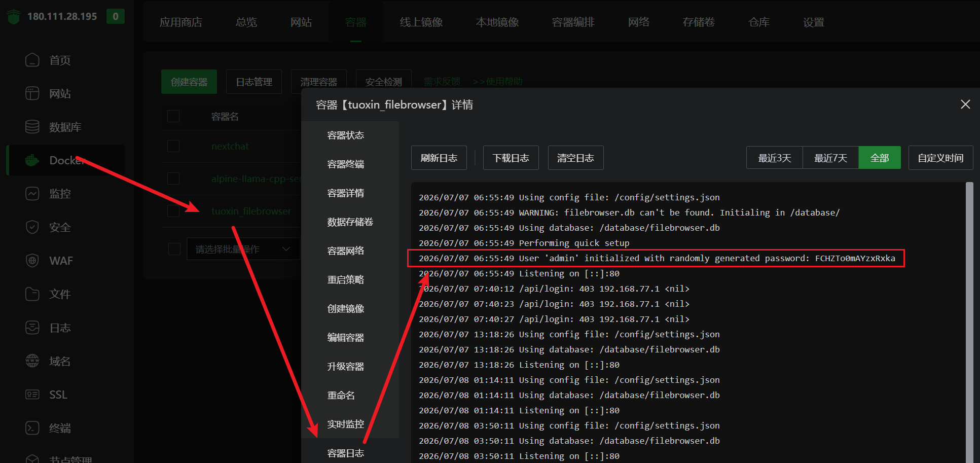Filter logs by 最近3天
The image size is (980, 463).
click(775, 158)
